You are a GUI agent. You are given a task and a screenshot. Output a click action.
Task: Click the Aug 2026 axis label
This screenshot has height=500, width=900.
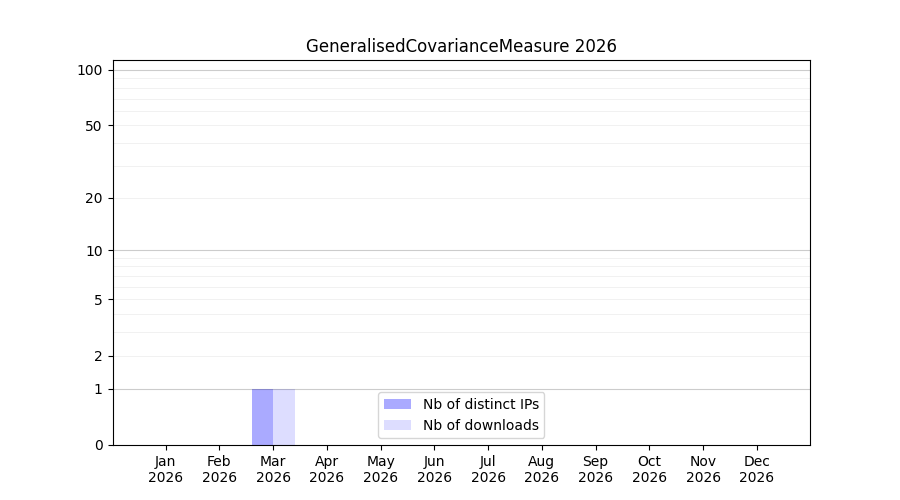pyautogui.click(x=541, y=469)
